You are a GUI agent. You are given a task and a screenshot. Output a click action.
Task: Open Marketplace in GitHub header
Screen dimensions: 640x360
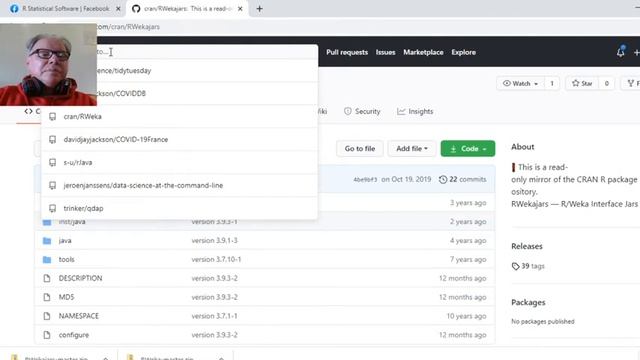click(423, 52)
